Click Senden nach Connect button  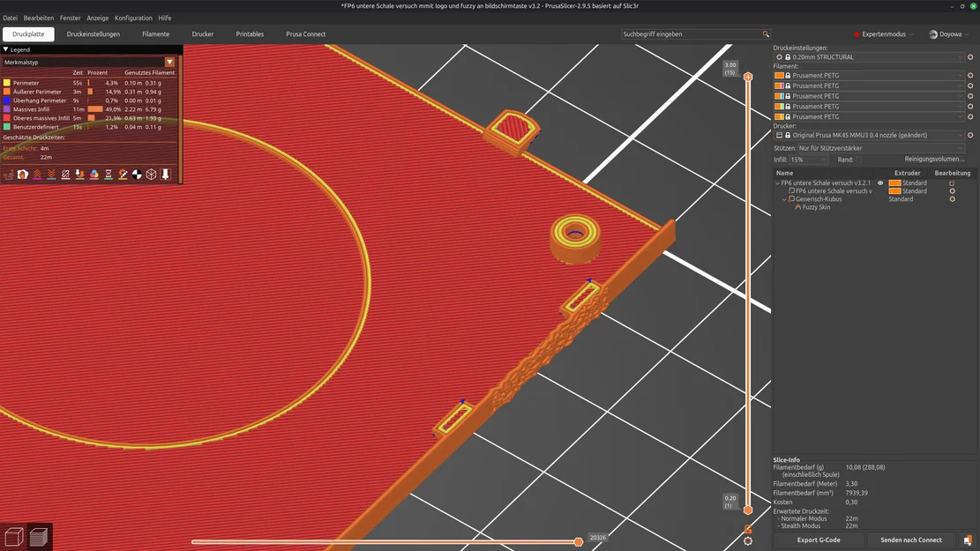point(911,540)
